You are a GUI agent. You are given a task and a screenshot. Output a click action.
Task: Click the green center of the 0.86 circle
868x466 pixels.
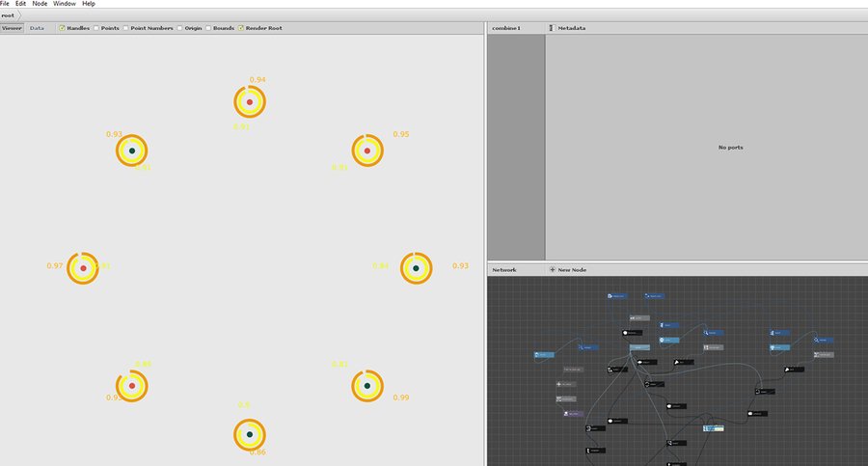click(250, 434)
